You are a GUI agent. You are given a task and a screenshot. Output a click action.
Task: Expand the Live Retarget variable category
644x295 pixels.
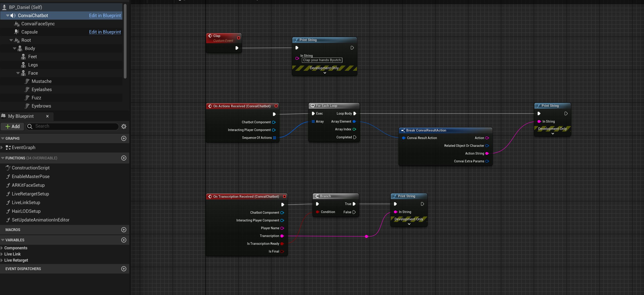pos(2,260)
